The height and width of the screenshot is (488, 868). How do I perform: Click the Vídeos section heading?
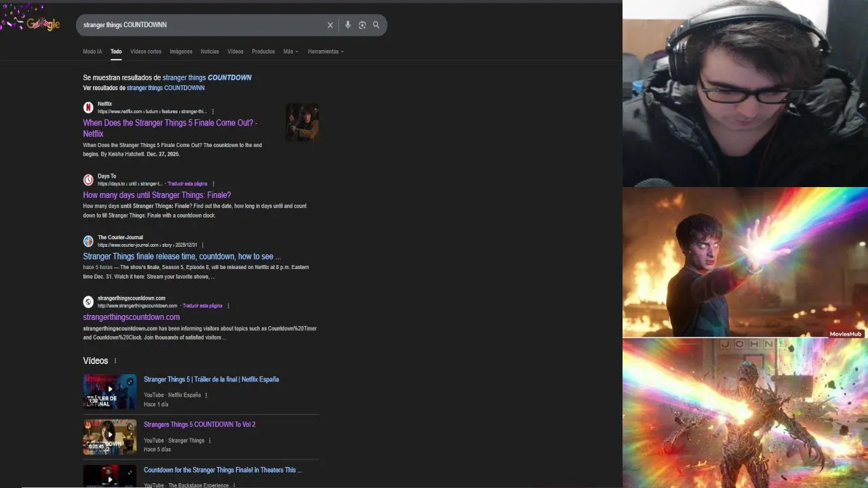(95, 361)
